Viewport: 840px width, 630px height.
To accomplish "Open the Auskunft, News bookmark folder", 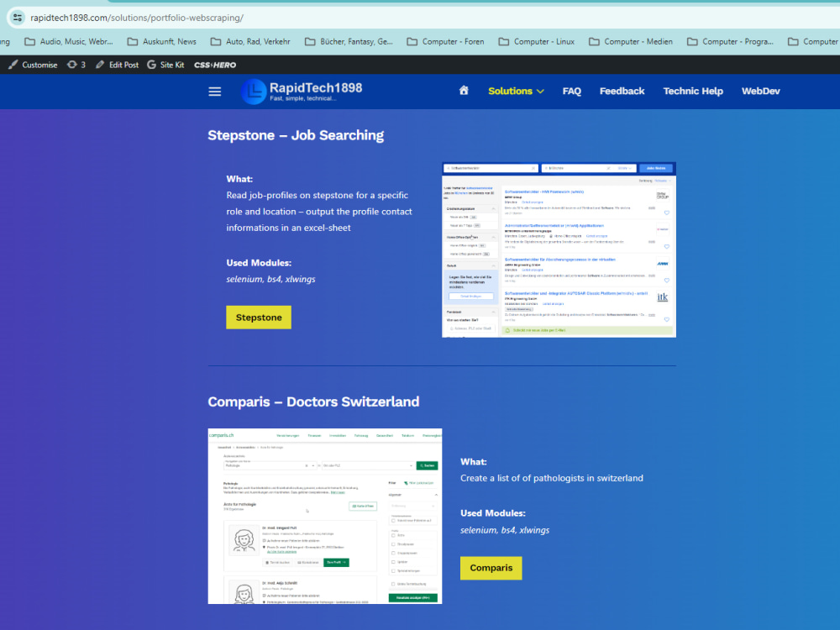I will (162, 42).
